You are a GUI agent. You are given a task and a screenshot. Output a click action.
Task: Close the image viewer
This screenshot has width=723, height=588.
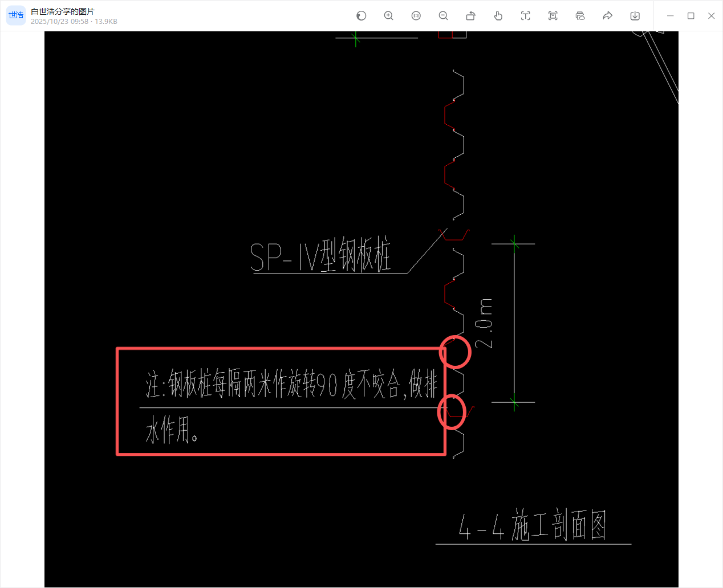[711, 15]
